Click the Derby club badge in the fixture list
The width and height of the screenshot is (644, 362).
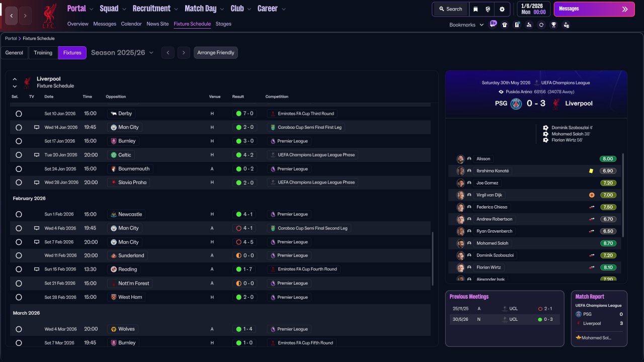(114, 114)
